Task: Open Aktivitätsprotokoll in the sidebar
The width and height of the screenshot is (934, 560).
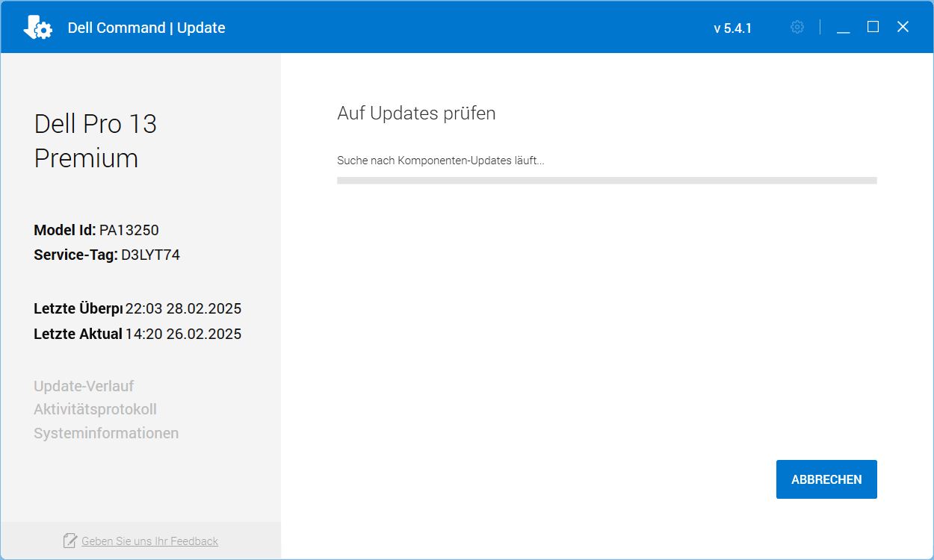Action: (95, 409)
